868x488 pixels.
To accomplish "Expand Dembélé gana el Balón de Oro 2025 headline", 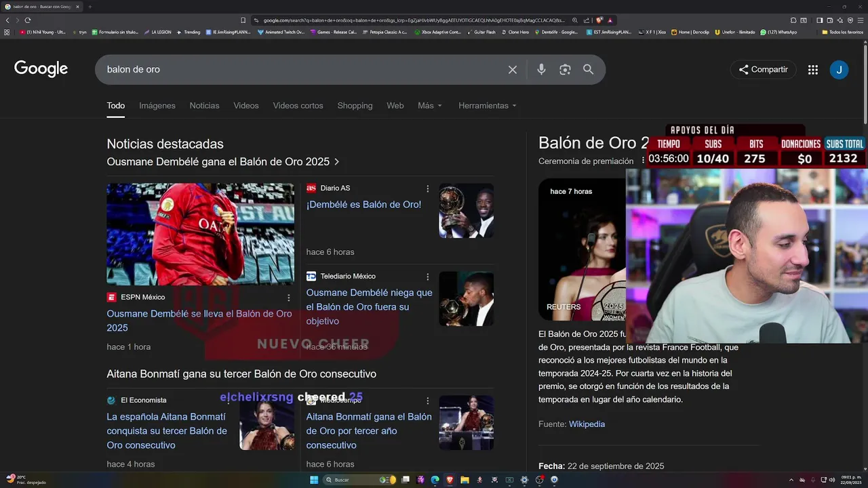I will 224,162.
